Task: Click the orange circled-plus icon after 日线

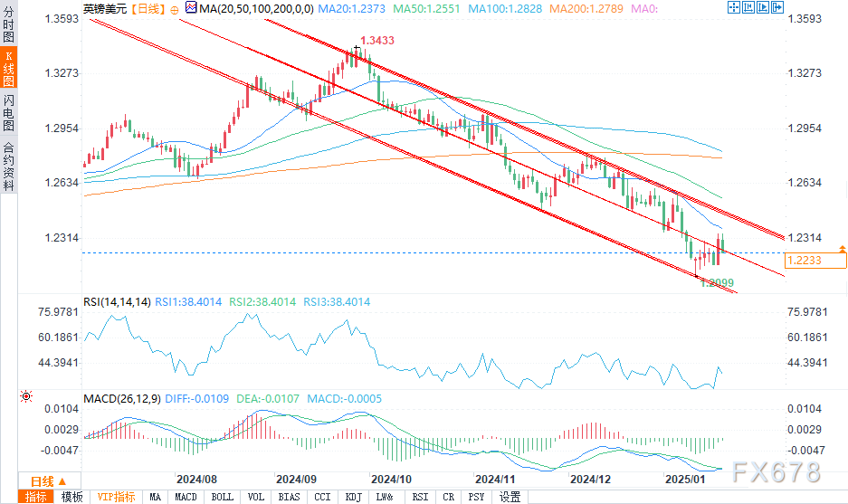Action: pyautogui.click(x=174, y=10)
